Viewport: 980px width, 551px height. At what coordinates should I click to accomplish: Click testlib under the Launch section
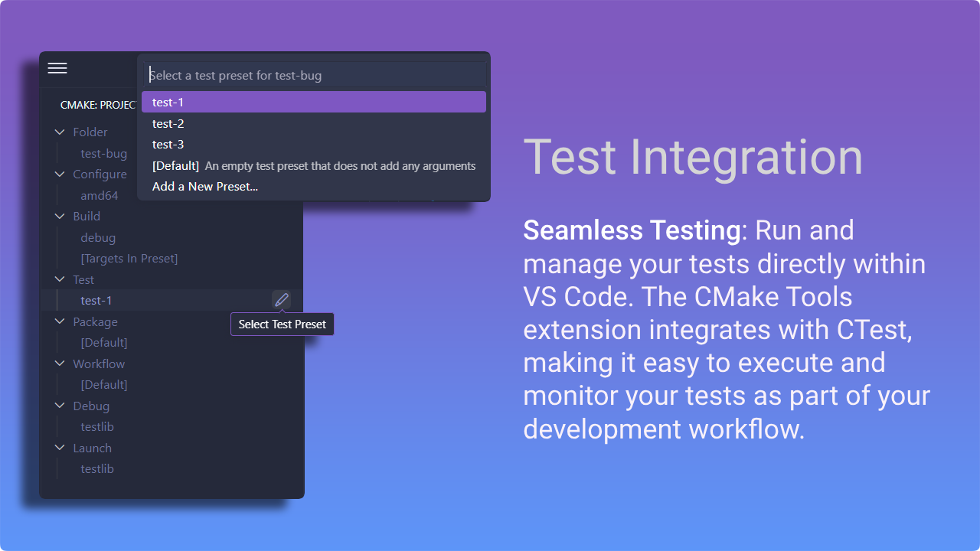click(97, 469)
